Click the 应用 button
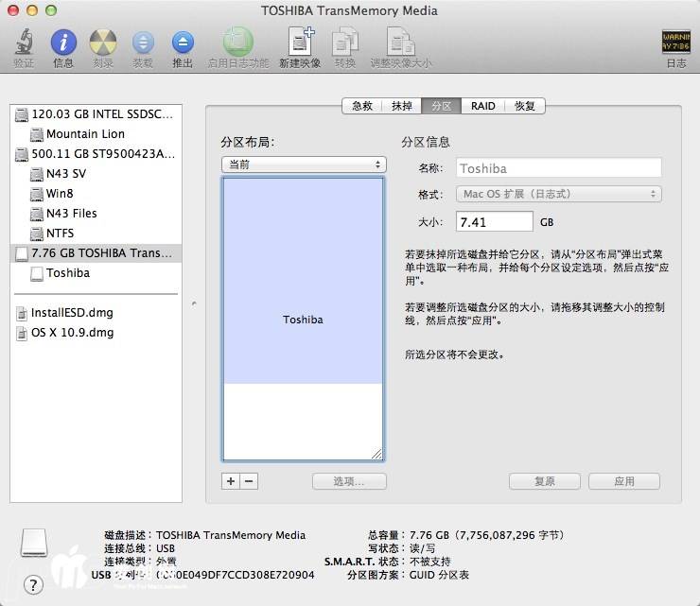The width and height of the screenshot is (700, 606). click(623, 481)
